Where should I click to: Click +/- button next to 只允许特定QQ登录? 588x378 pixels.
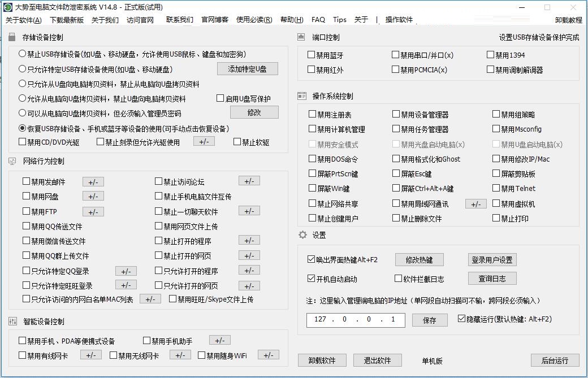(126, 271)
